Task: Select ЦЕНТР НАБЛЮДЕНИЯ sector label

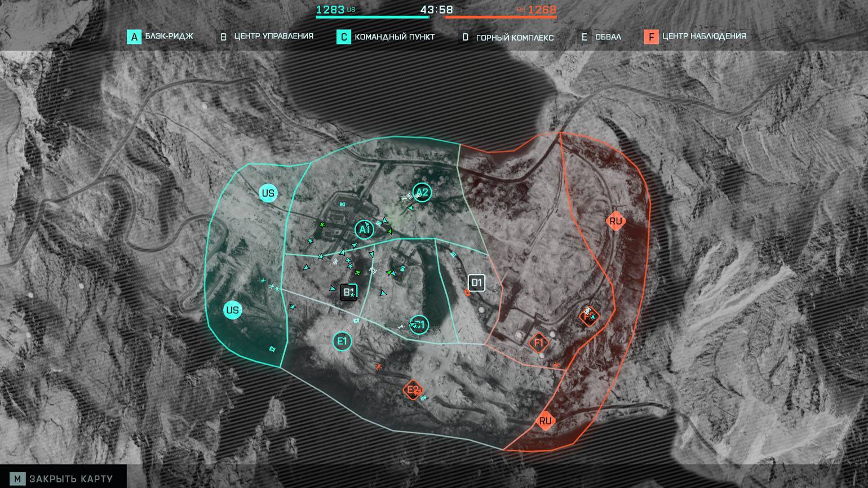Action: pos(704,36)
